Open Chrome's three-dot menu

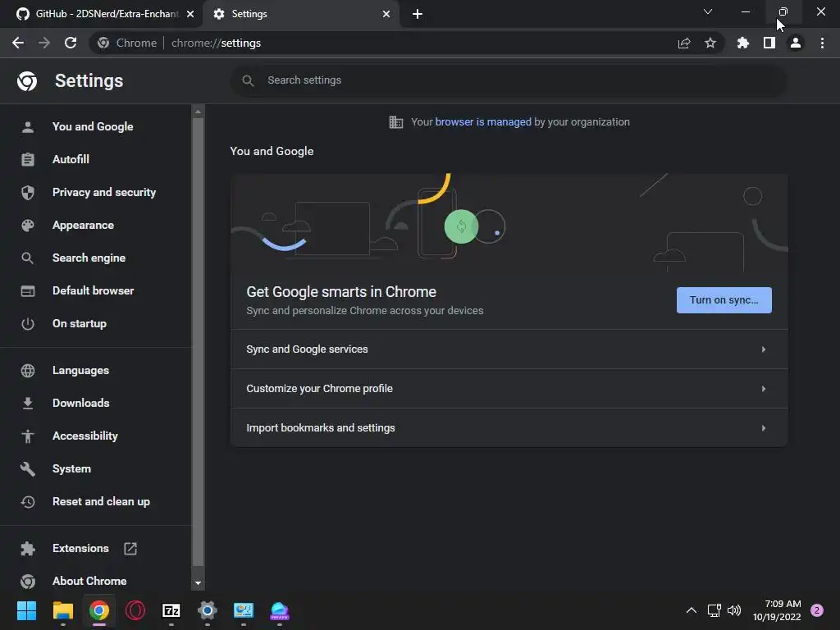[822, 43]
